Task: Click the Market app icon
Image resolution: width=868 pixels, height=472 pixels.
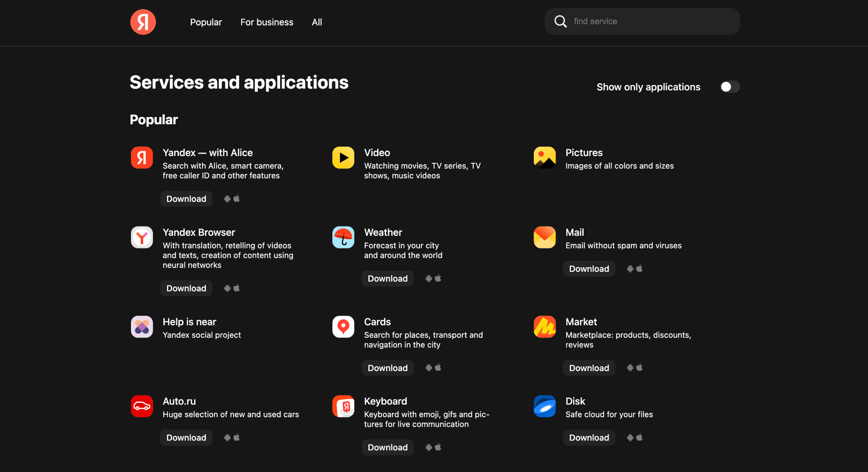Action: tap(545, 327)
